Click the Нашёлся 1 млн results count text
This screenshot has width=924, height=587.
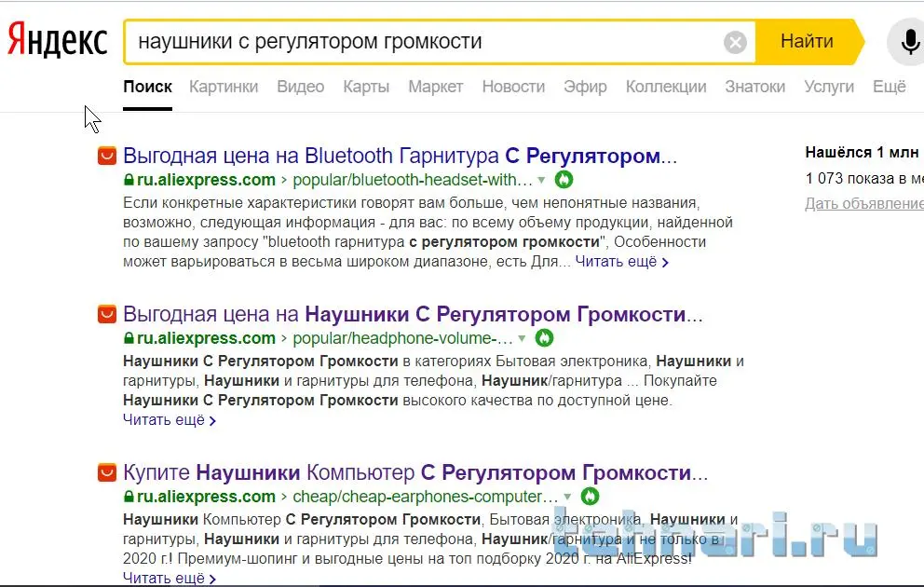tap(863, 152)
